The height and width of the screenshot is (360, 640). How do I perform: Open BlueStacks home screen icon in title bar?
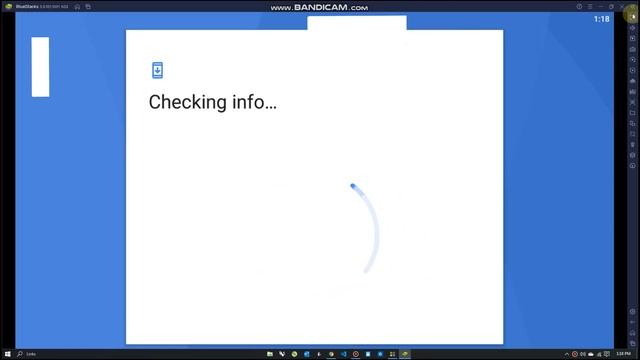coord(77,7)
